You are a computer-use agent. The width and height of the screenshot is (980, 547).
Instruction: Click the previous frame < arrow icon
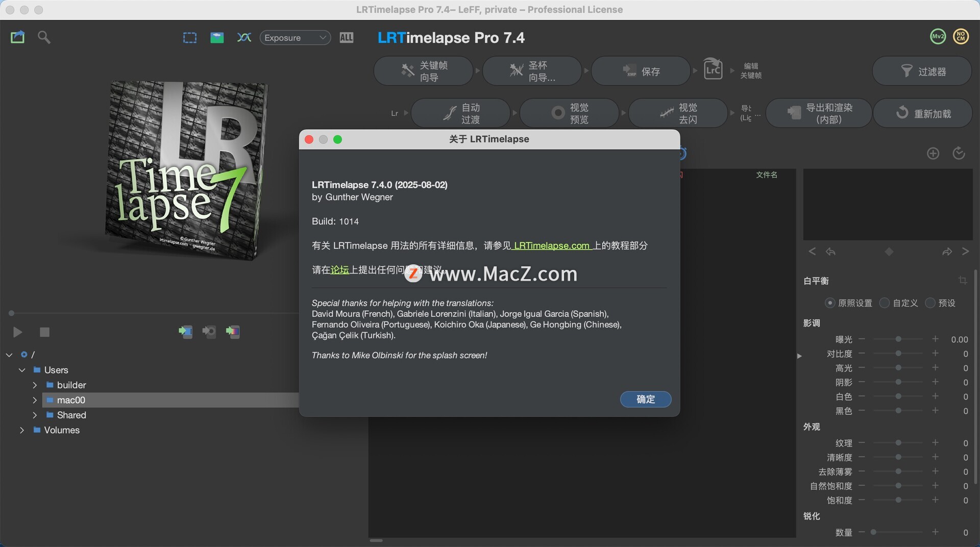812,251
